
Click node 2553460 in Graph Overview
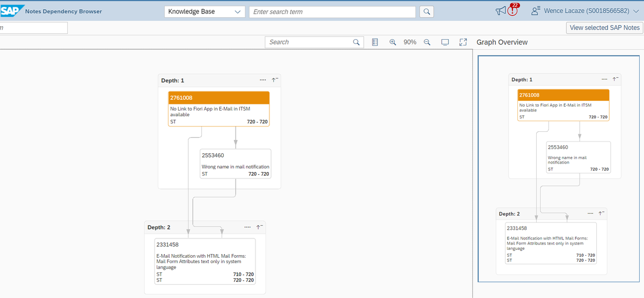point(579,158)
